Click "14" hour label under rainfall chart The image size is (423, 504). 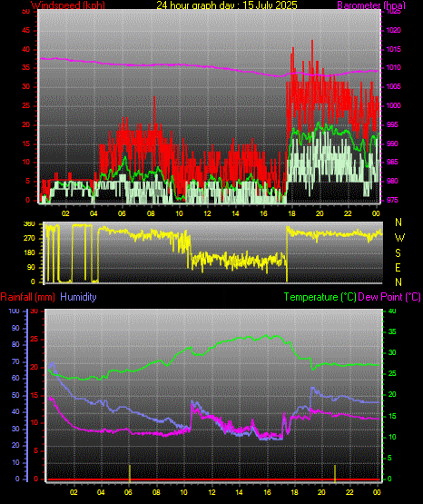pyautogui.click(x=239, y=492)
